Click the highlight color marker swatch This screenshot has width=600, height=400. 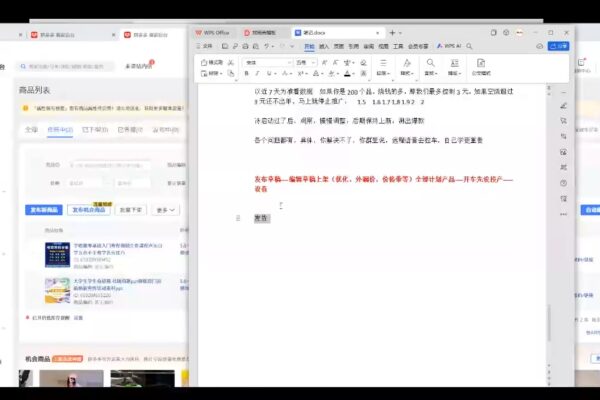pos(331,73)
